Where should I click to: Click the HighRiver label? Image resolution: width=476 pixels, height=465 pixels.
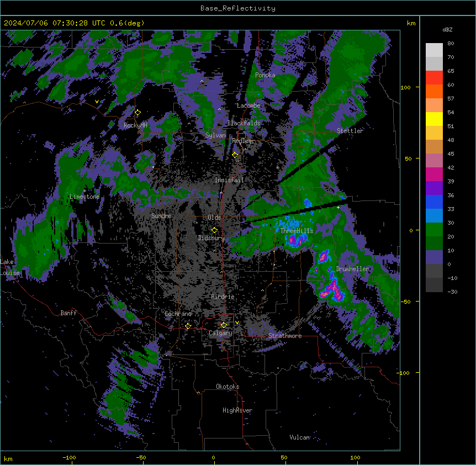coord(237,410)
